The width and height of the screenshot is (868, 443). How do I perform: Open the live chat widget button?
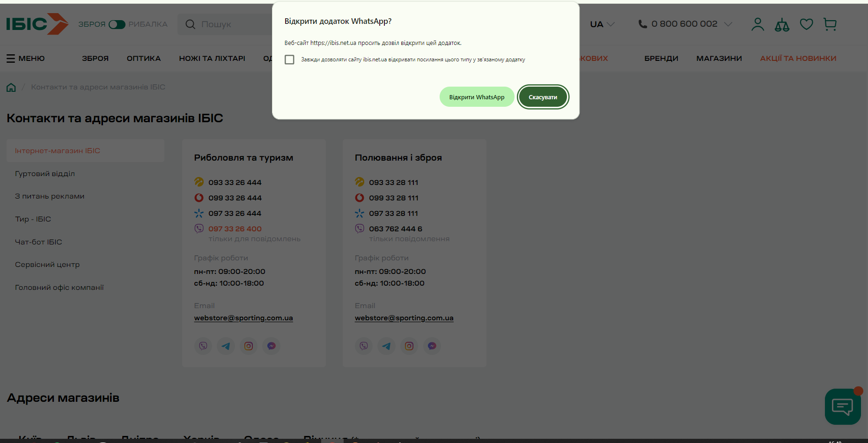coord(843,406)
